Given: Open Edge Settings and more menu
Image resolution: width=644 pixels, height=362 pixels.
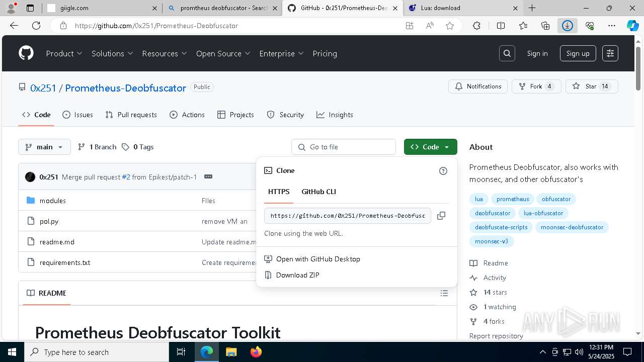Looking at the screenshot, I should tap(612, 26).
